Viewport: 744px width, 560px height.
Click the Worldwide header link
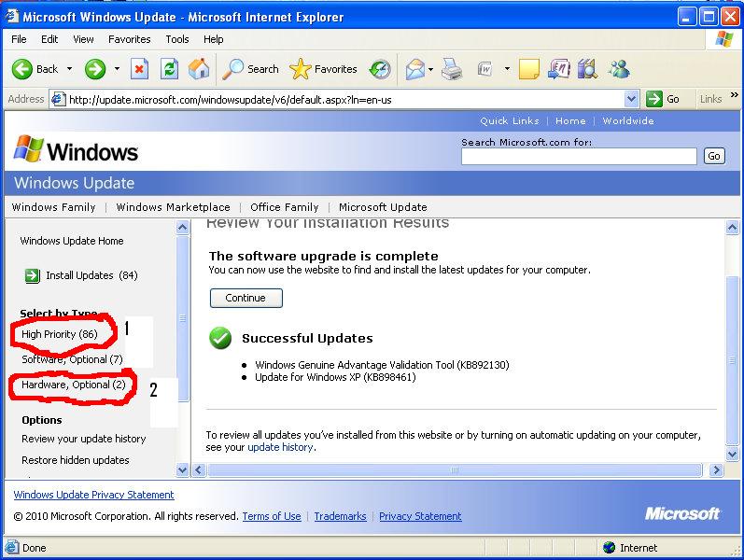[x=628, y=121]
